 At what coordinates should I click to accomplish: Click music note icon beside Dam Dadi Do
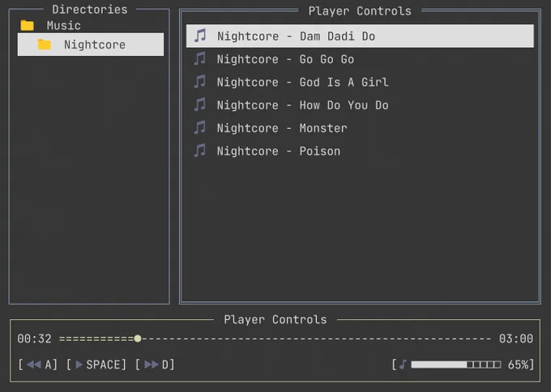coord(200,36)
